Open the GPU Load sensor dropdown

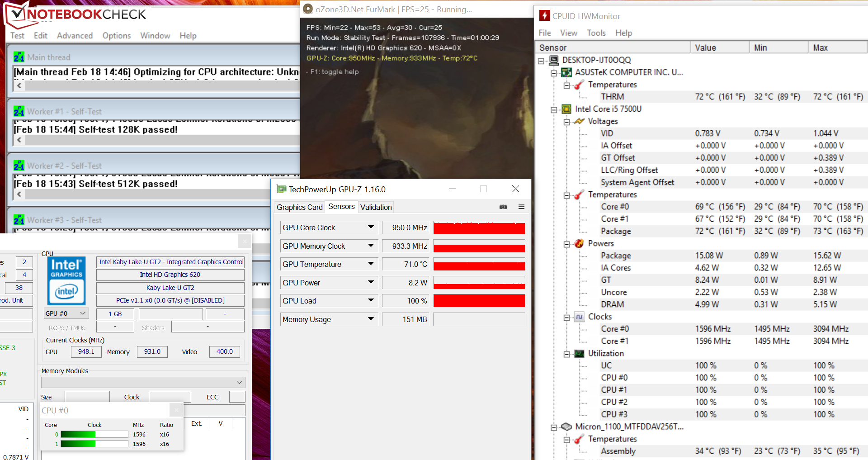click(371, 300)
